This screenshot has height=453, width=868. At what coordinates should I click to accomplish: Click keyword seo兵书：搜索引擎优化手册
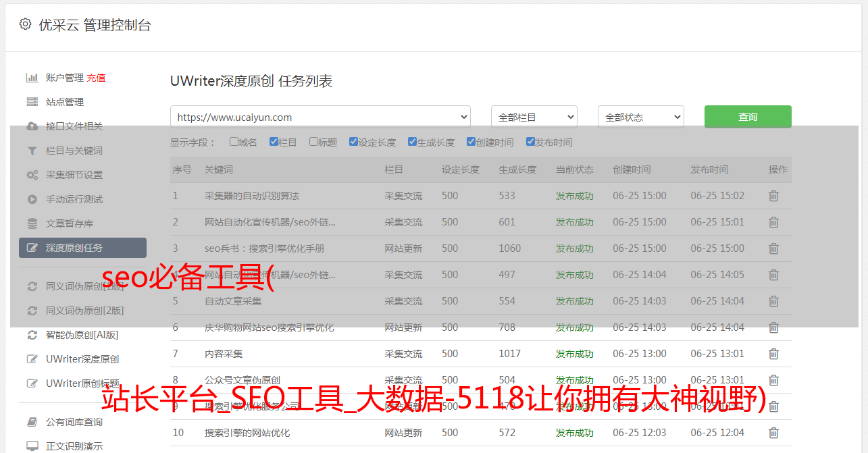(x=265, y=248)
